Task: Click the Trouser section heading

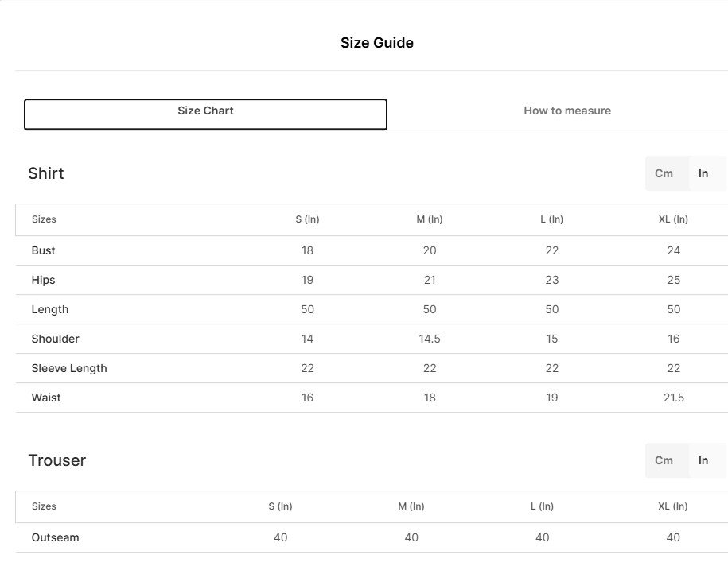Action: (56, 460)
